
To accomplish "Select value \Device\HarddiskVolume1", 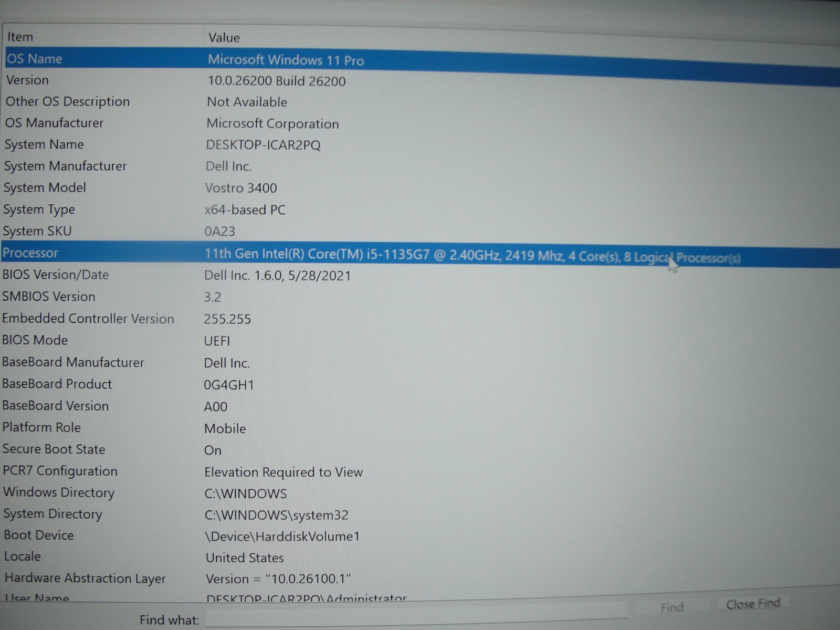I will [x=282, y=537].
